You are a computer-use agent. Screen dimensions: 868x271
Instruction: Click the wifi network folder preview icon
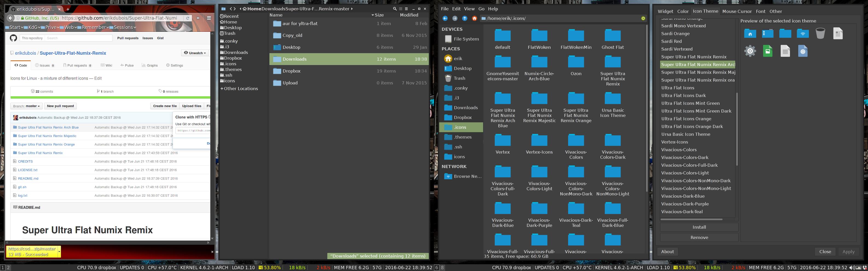coord(803,33)
